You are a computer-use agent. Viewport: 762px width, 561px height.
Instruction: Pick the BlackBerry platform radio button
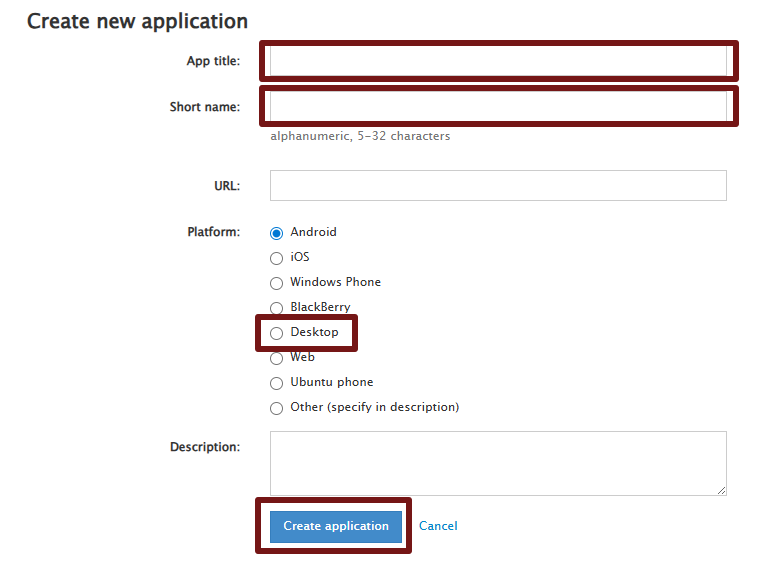pos(277,308)
